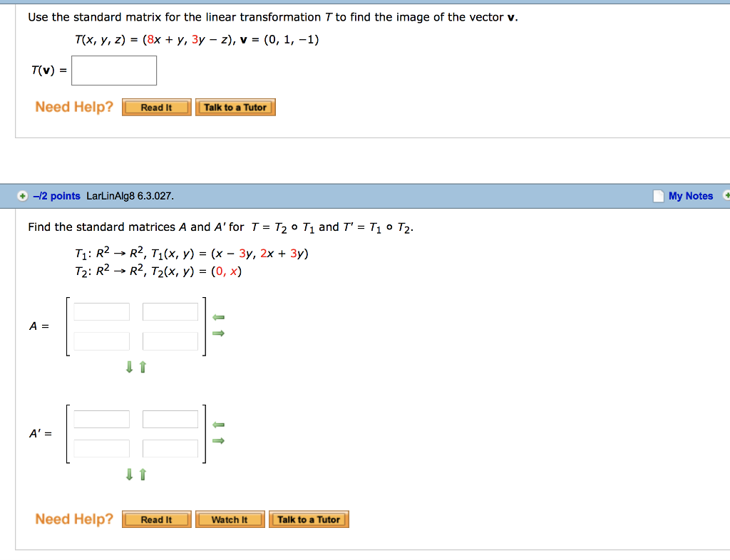Remove a row from matrix A
Viewport: 730px width, 560px height.
click(x=142, y=367)
